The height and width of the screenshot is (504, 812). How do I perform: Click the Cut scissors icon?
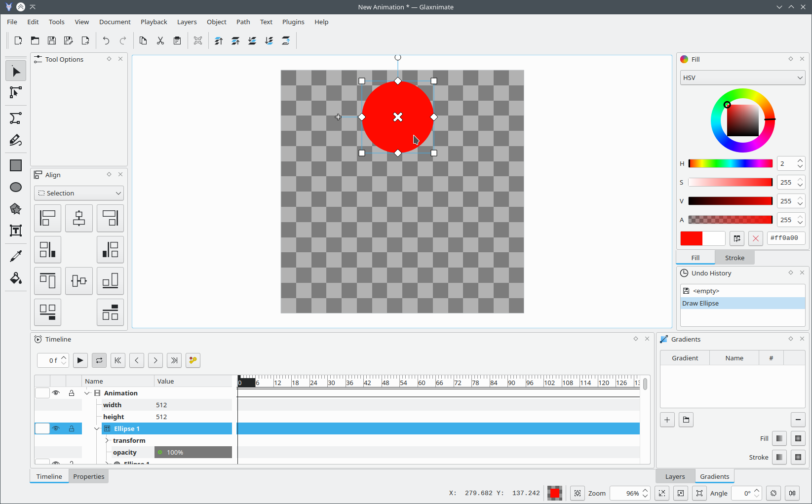(160, 41)
